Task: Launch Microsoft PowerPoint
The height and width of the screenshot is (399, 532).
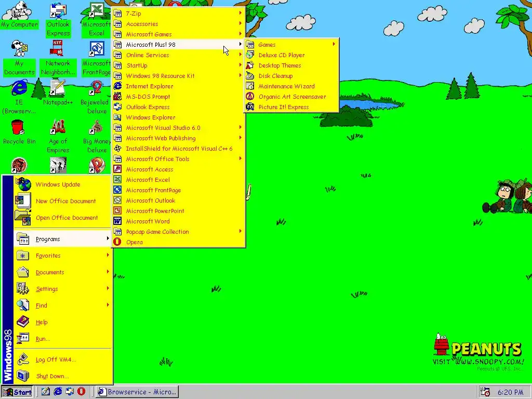Action: (179, 211)
